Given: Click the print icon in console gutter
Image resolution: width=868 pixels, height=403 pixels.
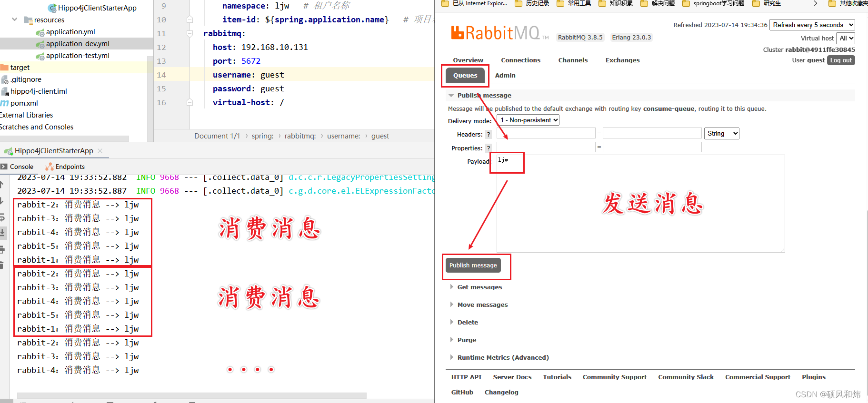Looking at the screenshot, I should [x=2, y=249].
